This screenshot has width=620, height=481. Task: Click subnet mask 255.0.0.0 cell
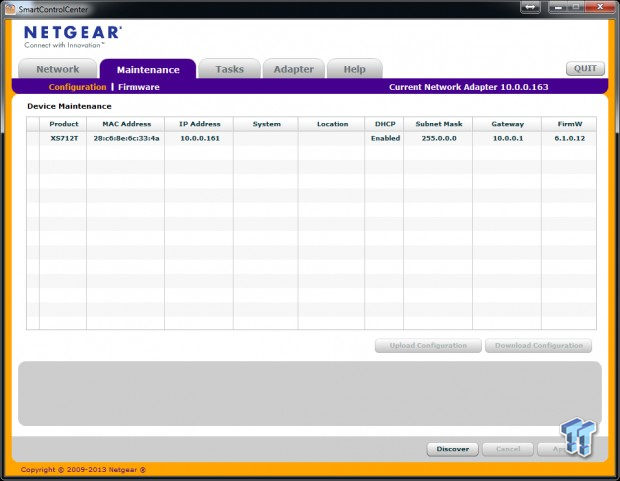[439, 138]
